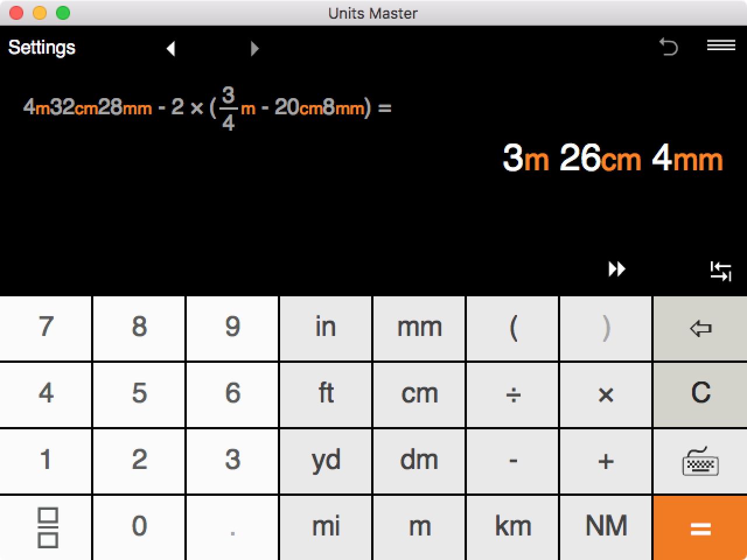
Task: Tap the digit 5 key
Action: [x=139, y=395]
